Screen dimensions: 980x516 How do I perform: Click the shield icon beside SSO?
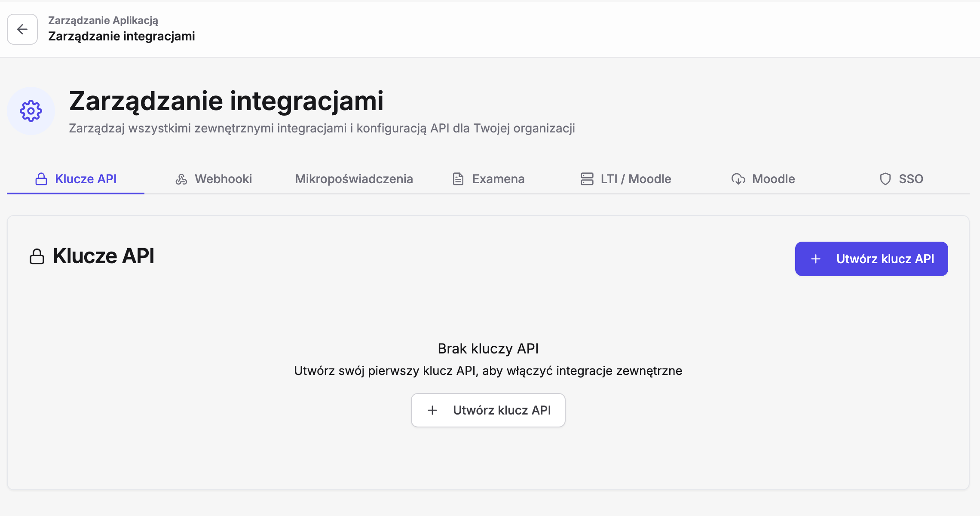[885, 179]
